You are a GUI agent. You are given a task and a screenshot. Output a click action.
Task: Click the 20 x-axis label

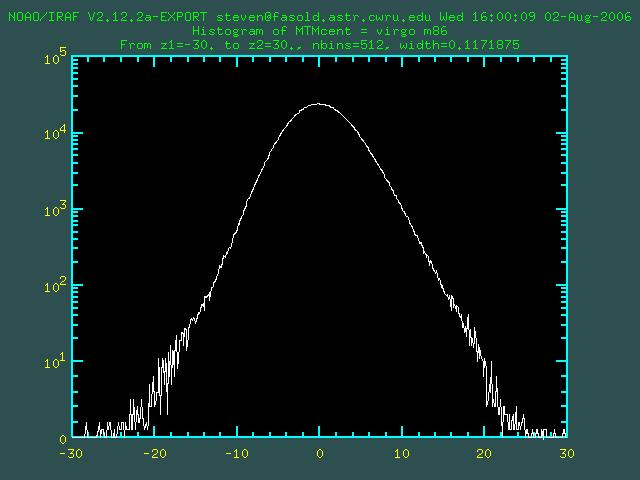pyautogui.click(x=484, y=453)
